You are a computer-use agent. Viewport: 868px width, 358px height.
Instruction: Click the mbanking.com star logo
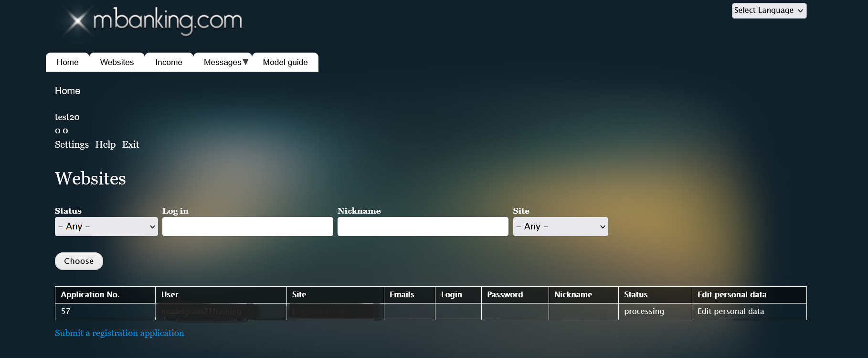[x=77, y=21]
